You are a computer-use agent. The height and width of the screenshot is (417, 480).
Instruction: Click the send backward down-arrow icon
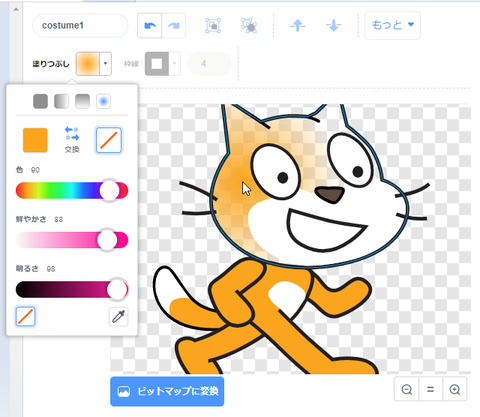tap(334, 26)
